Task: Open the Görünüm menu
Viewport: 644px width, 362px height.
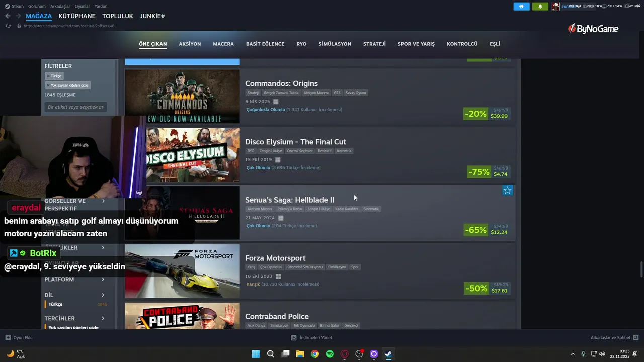Action: 37,6
